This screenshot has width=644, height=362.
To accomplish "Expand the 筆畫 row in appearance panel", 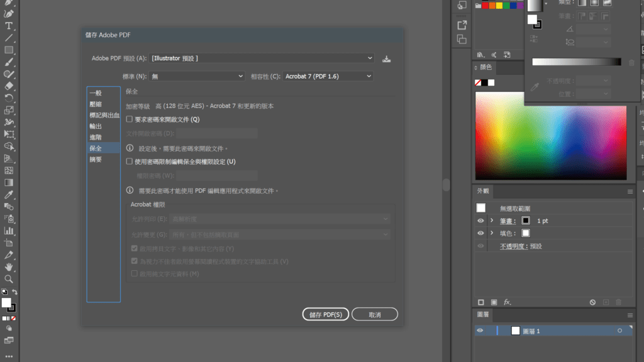I will pyautogui.click(x=491, y=221).
